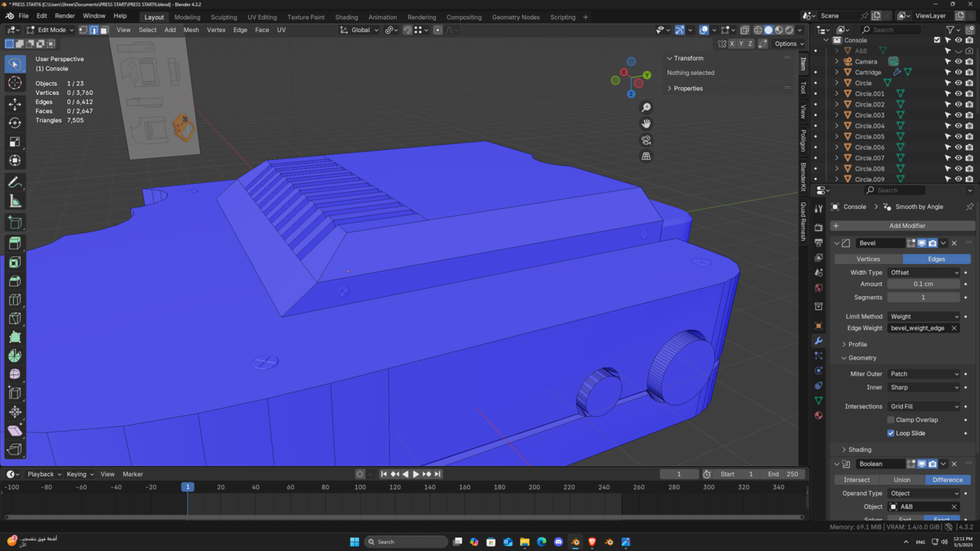
Task: Open the Rendering menu
Action: (421, 17)
